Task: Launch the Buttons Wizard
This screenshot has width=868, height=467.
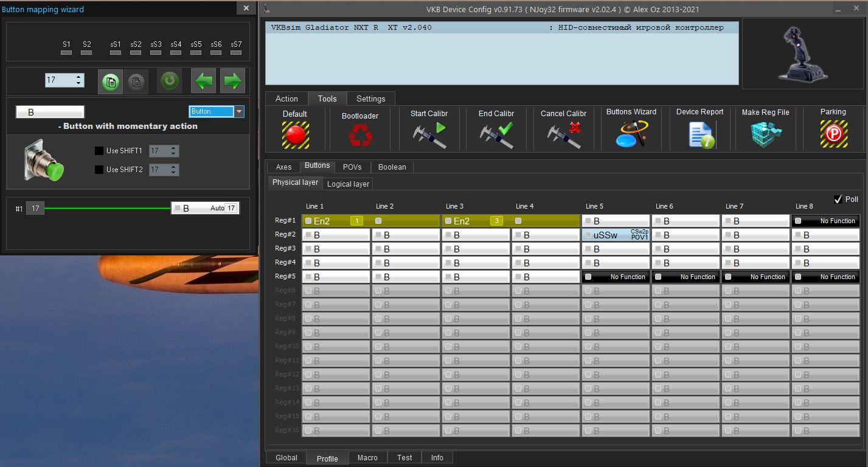Action: coord(631,134)
